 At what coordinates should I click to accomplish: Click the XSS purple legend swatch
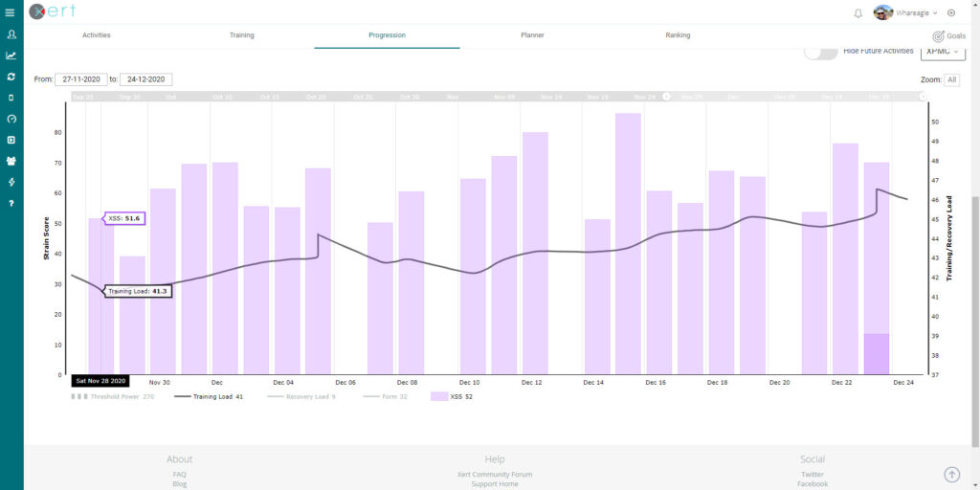pyautogui.click(x=439, y=396)
